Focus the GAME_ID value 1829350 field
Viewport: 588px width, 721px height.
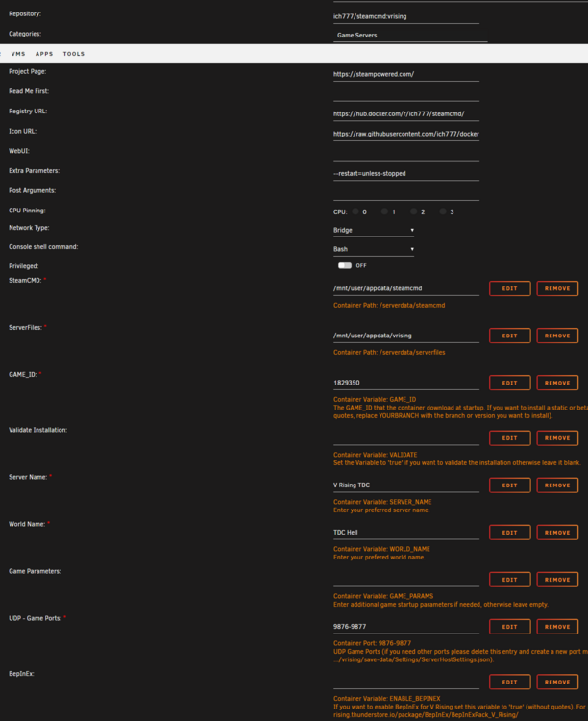(406, 383)
